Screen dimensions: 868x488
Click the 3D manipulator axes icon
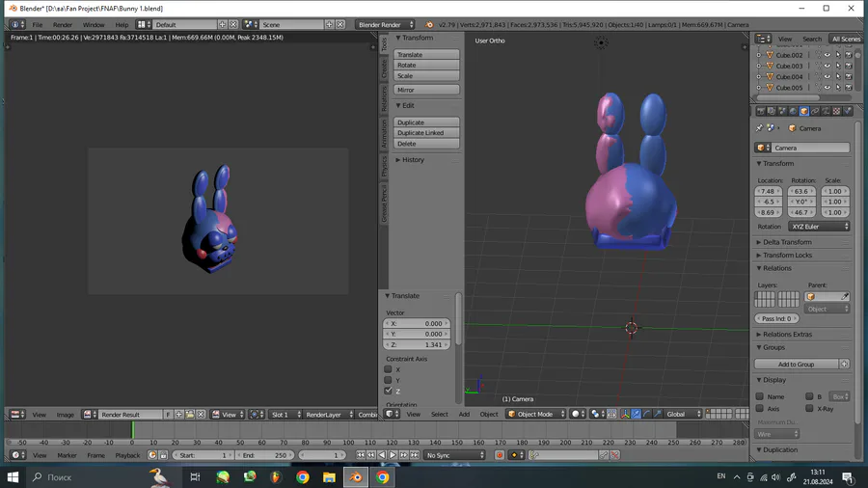[625, 414]
